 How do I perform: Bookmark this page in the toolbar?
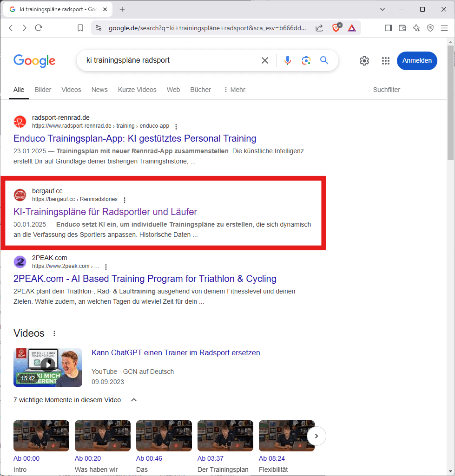(80, 28)
